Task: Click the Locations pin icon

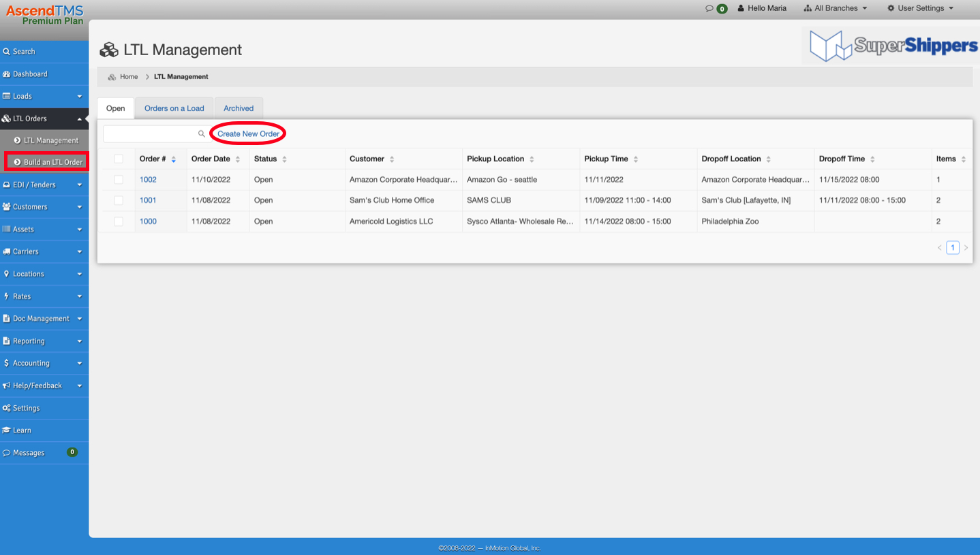Action: click(x=6, y=274)
